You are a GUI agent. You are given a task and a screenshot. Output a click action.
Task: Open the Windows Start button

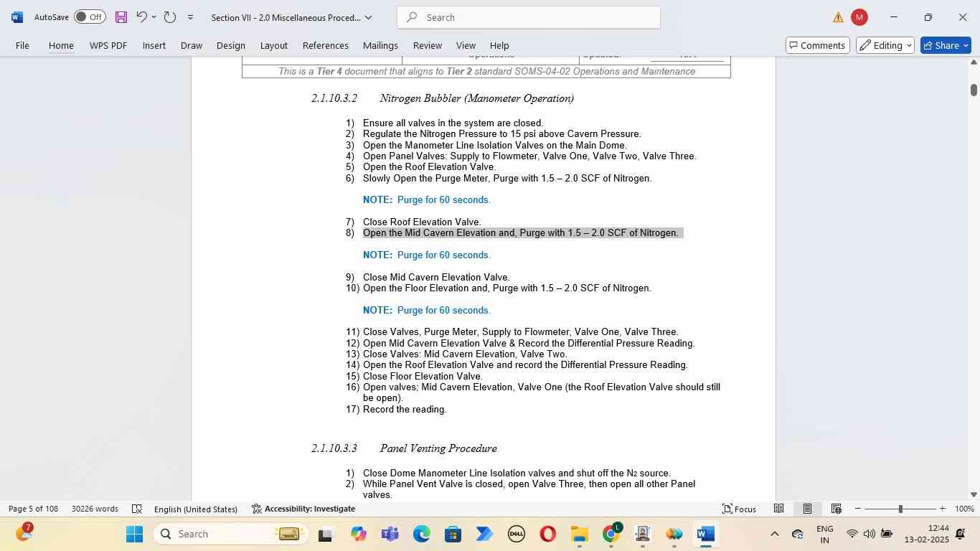[x=134, y=534]
